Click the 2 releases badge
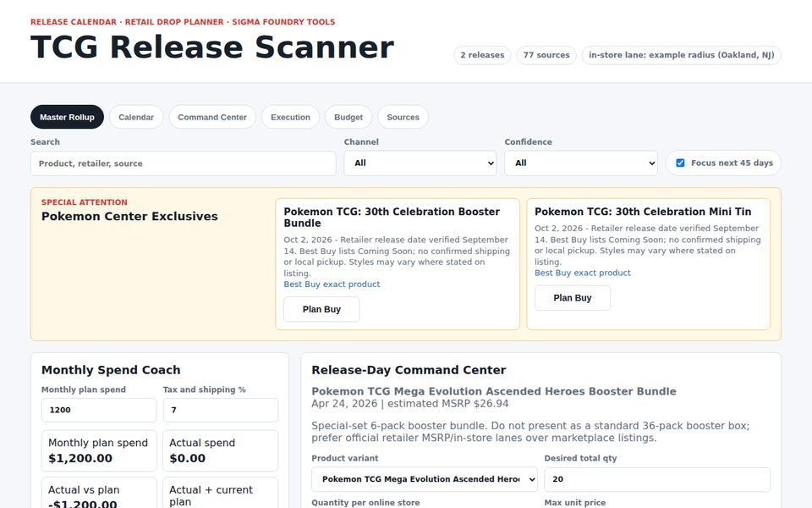Image resolution: width=812 pixels, height=508 pixels. point(482,55)
